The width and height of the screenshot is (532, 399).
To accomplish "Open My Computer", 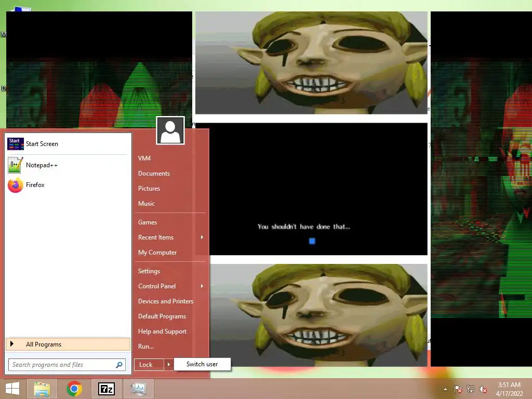I will coord(157,252).
